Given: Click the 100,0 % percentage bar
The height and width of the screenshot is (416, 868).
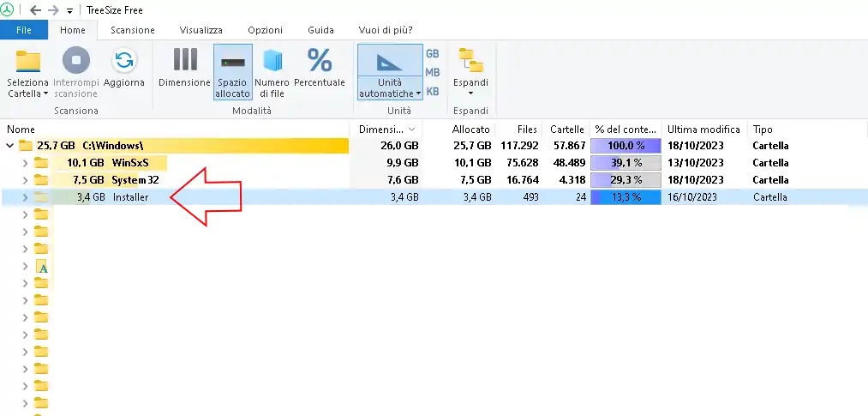Looking at the screenshot, I should tap(626, 146).
